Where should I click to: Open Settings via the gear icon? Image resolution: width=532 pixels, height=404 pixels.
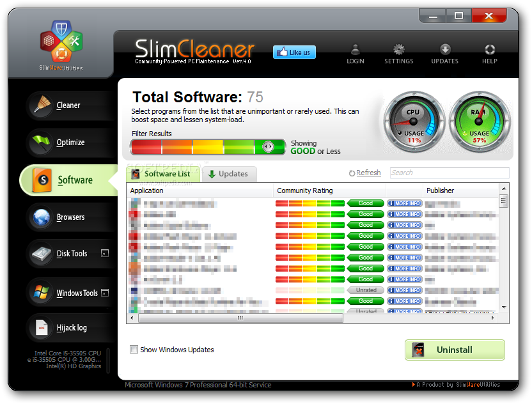coord(398,54)
